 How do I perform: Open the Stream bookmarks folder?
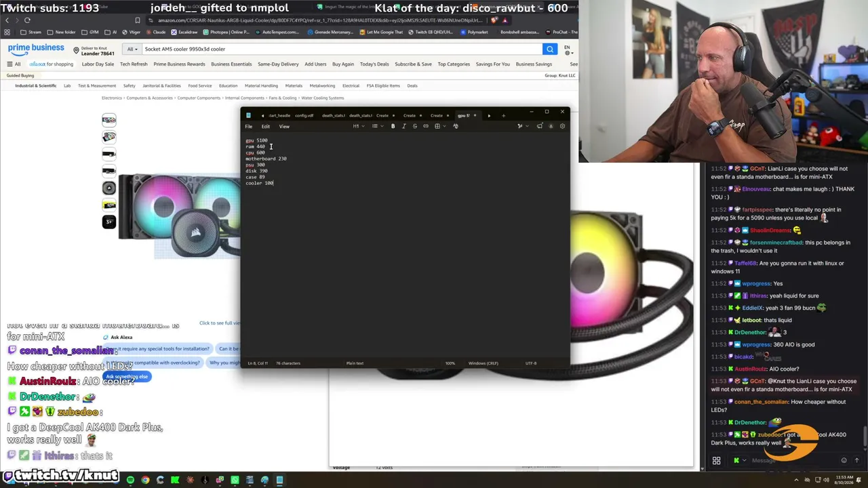click(x=31, y=32)
